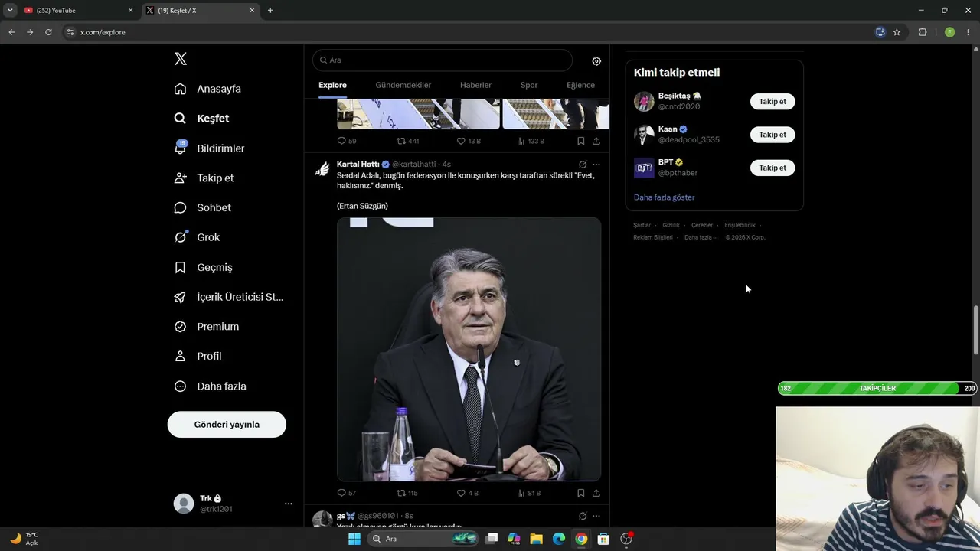
Task: Open the Chrome three-dot menu
Action: (968, 32)
